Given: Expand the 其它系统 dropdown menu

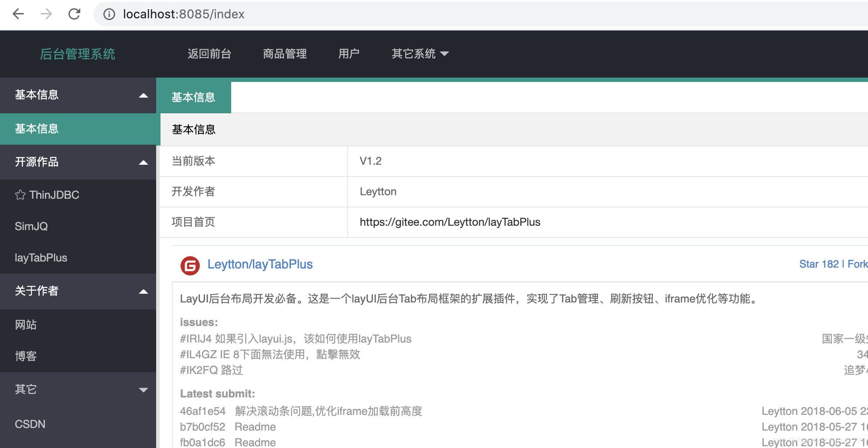Looking at the screenshot, I should click(x=420, y=54).
